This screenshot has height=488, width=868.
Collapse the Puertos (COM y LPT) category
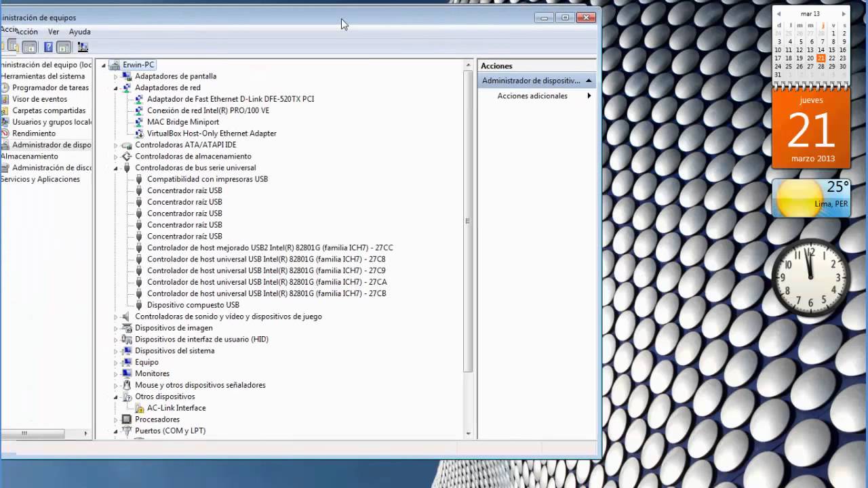pyautogui.click(x=116, y=431)
